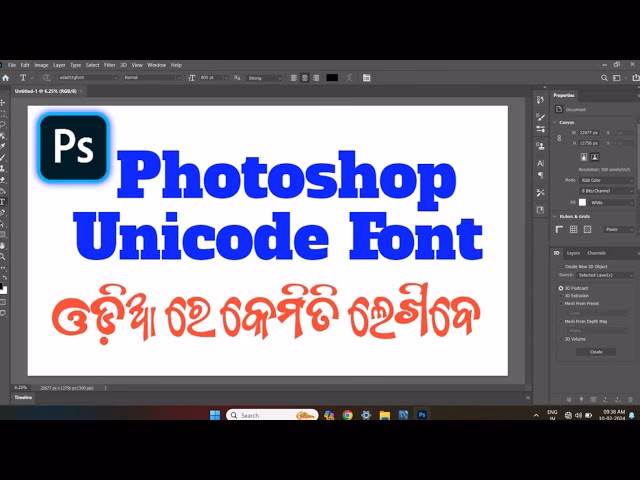Image resolution: width=640 pixels, height=480 pixels.
Task: Open the 8 Bits/Channel dropdown
Action: (606, 191)
